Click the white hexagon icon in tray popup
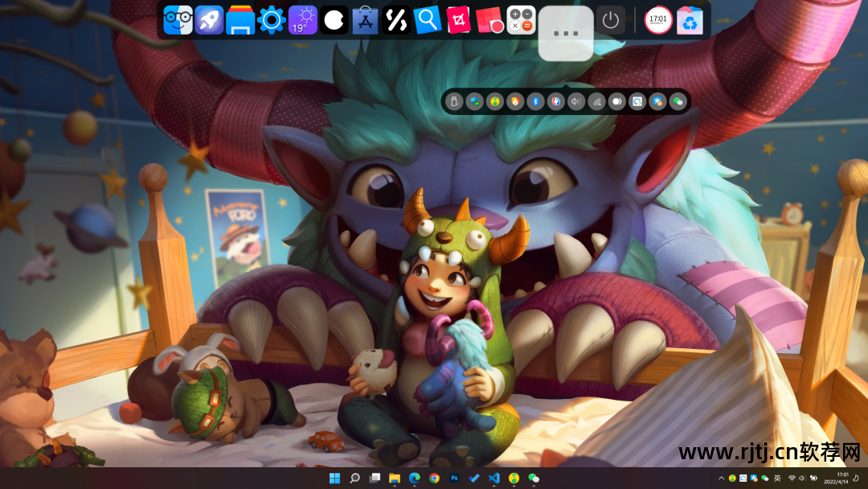Screen dimensions: 868x489 pyautogui.click(x=616, y=101)
